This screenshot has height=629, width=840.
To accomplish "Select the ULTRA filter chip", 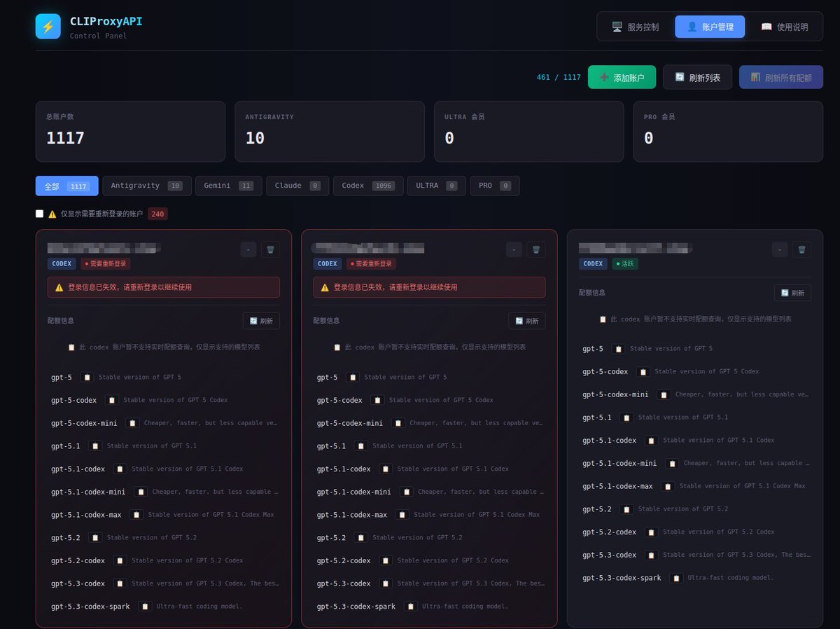I will pos(436,186).
